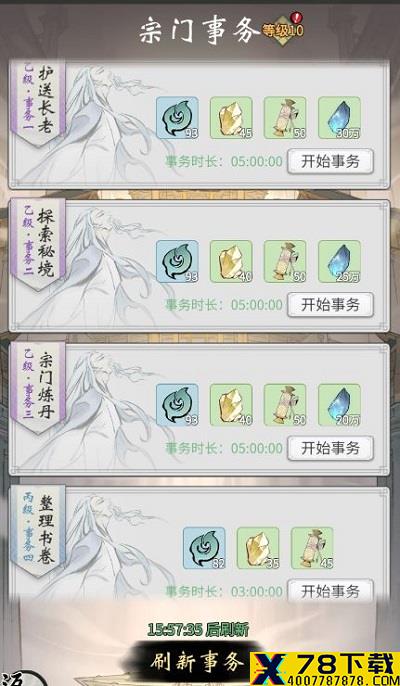
Task: Start the 整理书卷 task
Action: click(330, 591)
